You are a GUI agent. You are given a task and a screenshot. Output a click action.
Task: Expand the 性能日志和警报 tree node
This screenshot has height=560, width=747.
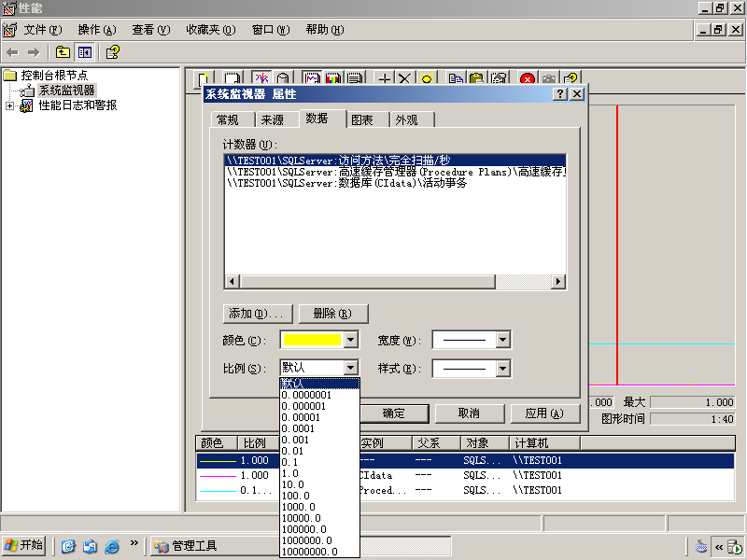pyautogui.click(x=9, y=105)
